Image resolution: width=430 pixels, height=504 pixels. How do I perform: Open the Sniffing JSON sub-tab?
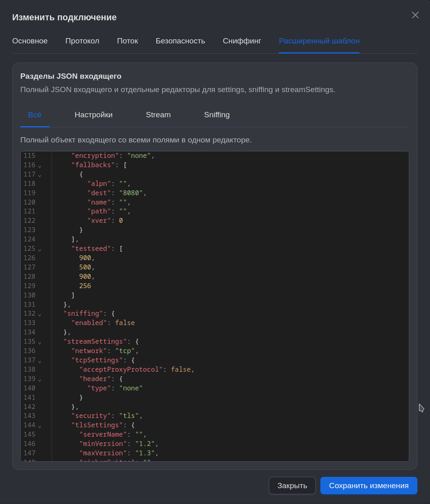217,115
